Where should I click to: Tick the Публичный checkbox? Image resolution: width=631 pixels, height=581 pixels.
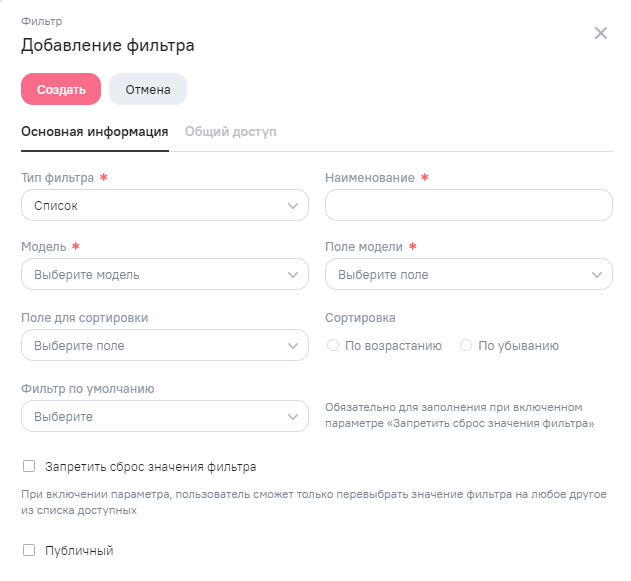pyautogui.click(x=29, y=550)
